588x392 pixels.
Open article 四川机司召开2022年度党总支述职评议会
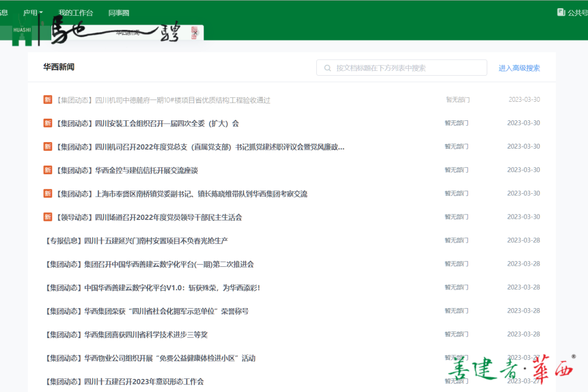[x=199, y=147]
